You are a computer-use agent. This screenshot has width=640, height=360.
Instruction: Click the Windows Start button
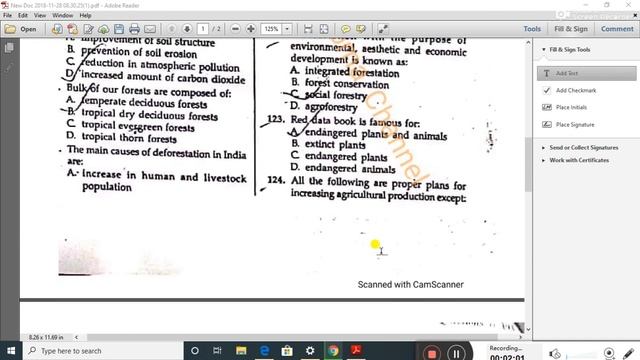pos(11,351)
